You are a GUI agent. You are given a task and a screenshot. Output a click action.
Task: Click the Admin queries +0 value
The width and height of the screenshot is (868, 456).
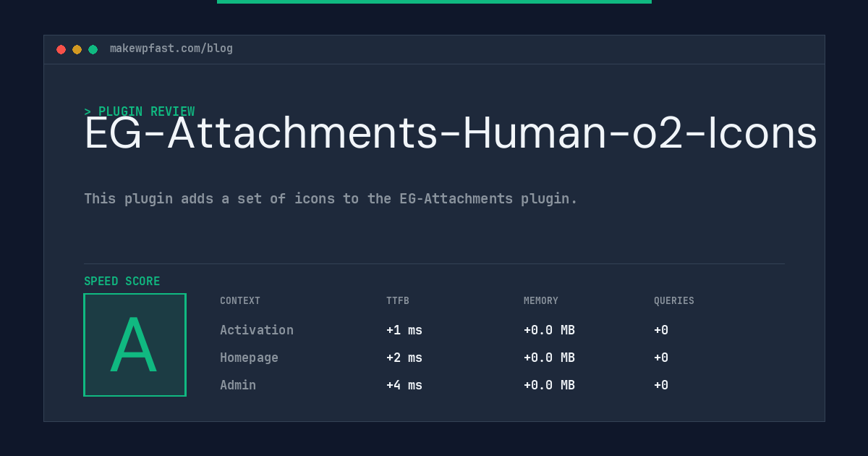[661, 385]
